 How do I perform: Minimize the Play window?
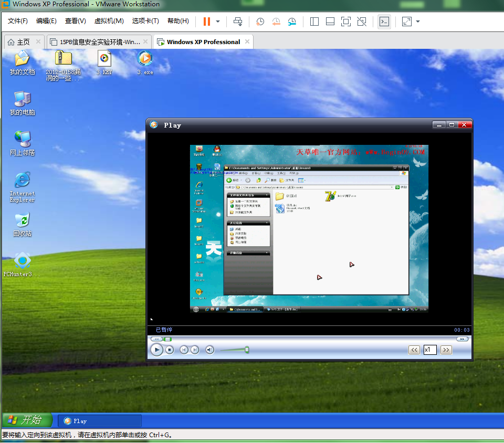point(439,124)
